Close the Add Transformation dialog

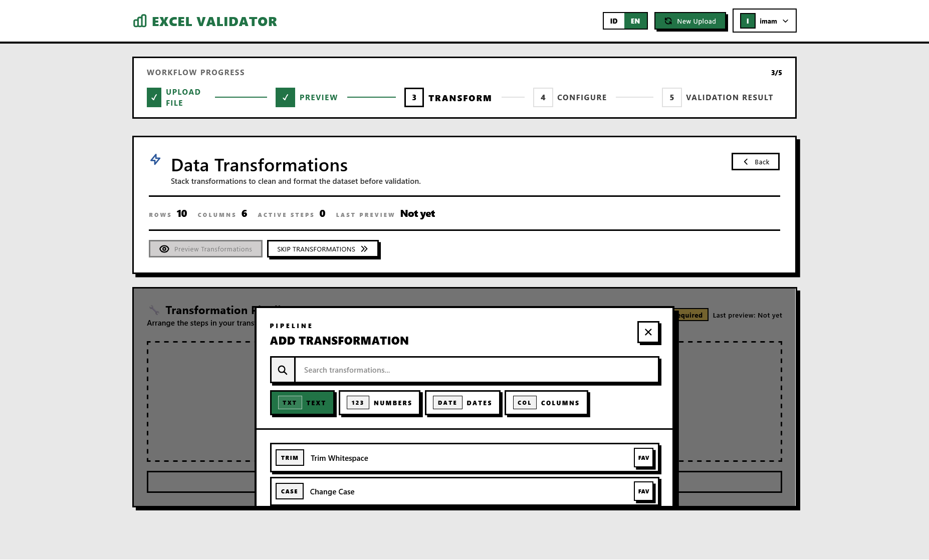point(648,332)
